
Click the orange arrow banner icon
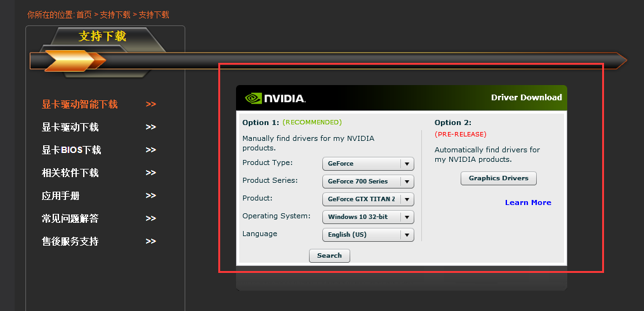coord(75,61)
